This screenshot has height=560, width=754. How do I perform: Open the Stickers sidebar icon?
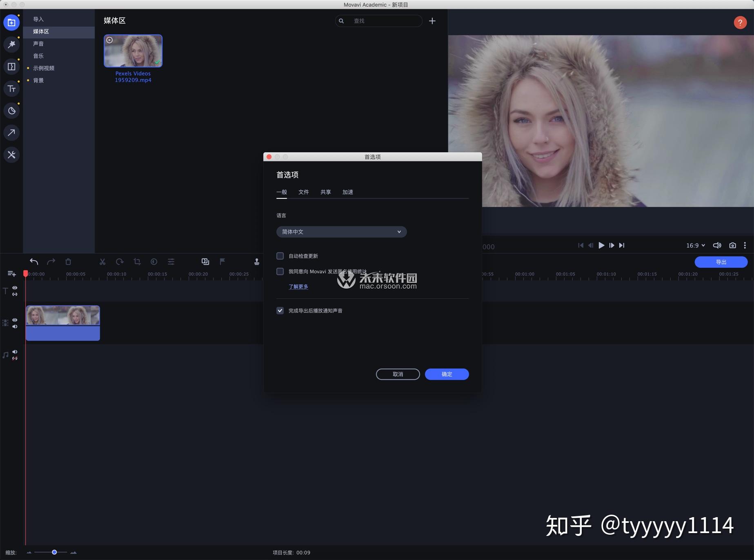(x=11, y=111)
